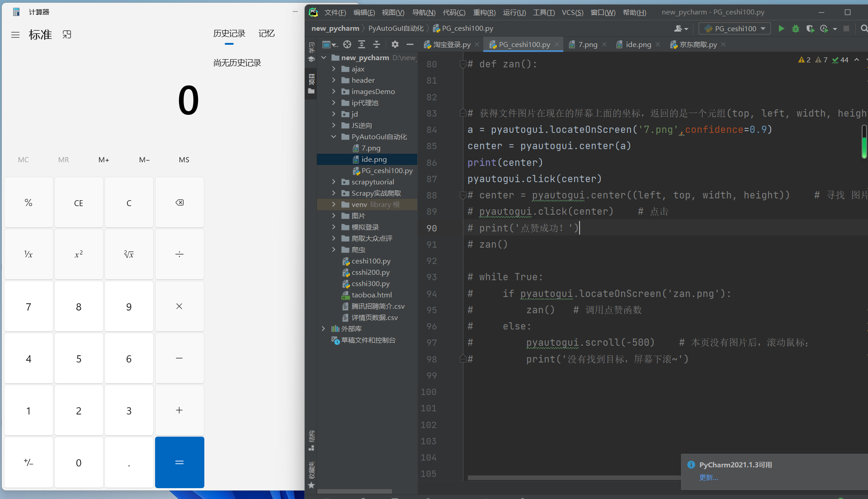The image size is (868, 499).
Task: Toggle the bookmarks star tool window
Action: [x=311, y=485]
